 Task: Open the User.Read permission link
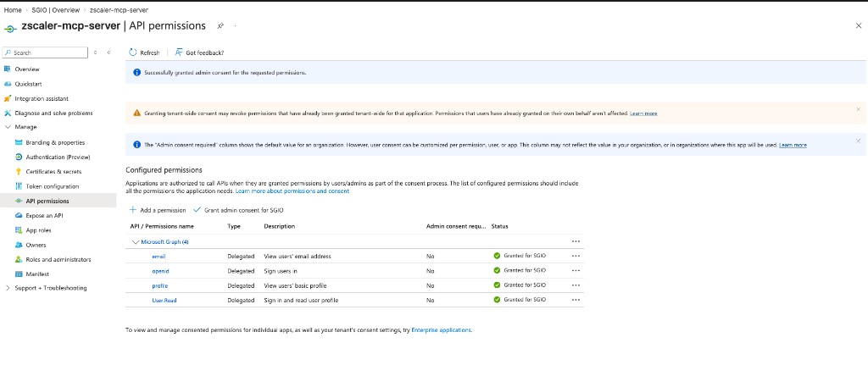[x=164, y=301]
